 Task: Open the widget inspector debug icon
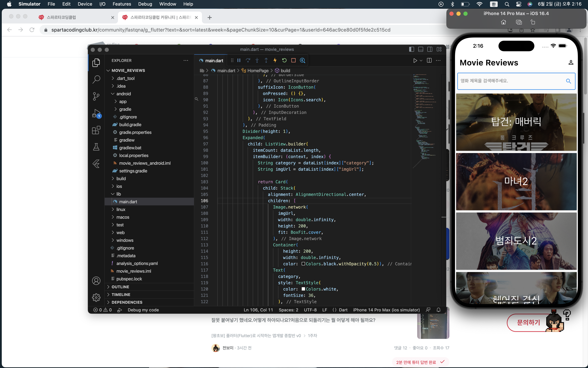(x=303, y=60)
